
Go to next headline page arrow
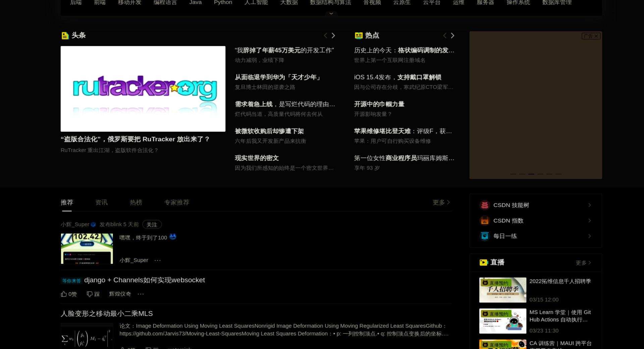333,35
